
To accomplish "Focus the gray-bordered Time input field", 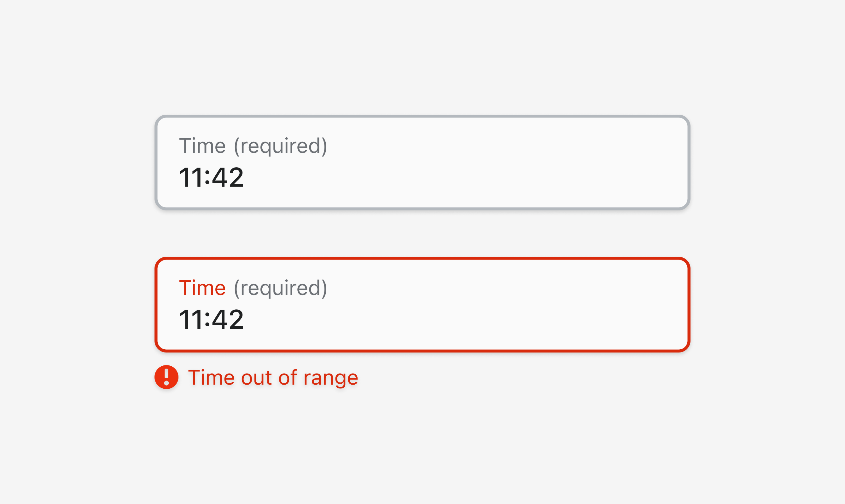I will (x=422, y=162).
